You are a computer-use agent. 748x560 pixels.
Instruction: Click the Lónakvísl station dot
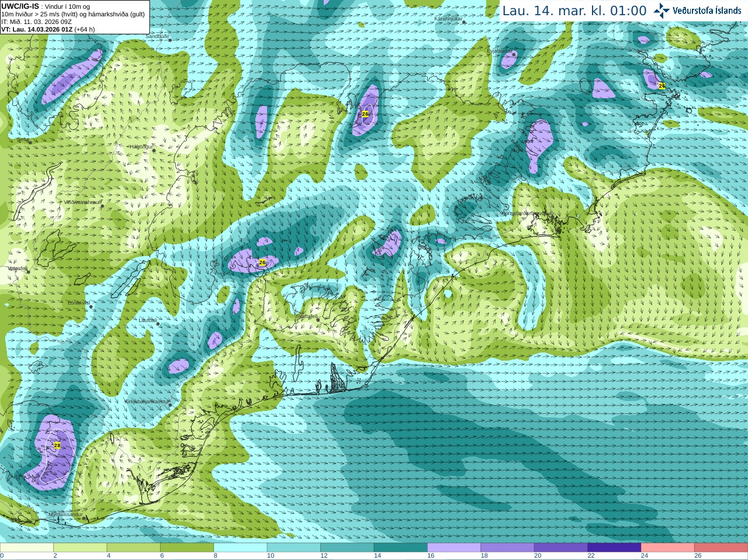tap(91, 306)
